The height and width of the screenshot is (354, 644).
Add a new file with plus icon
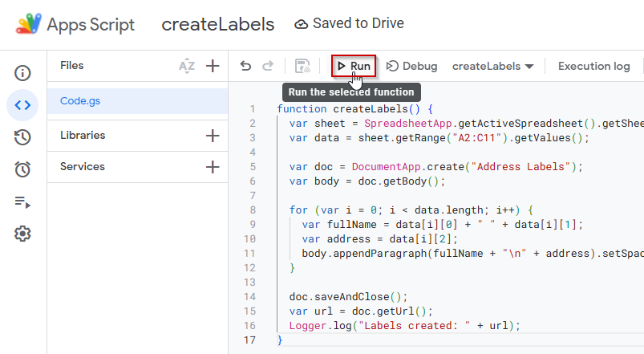pos(213,66)
